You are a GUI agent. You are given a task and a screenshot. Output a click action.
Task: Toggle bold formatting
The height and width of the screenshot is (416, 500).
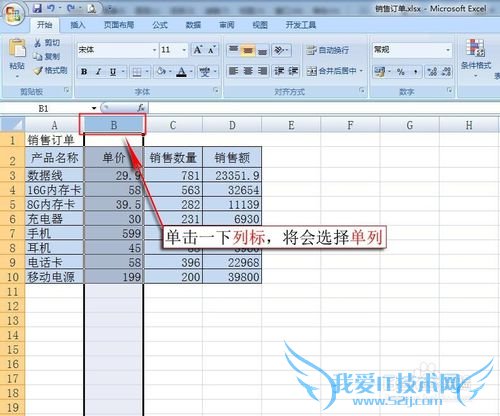coord(84,71)
